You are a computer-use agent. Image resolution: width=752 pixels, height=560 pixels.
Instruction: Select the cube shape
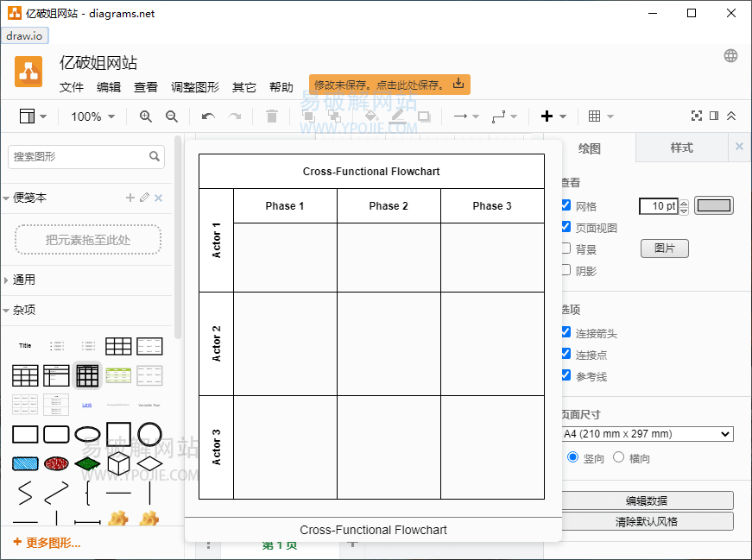click(x=118, y=463)
